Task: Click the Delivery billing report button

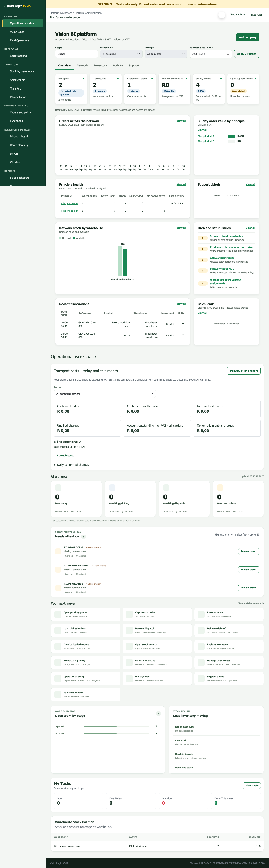Action: click(244, 371)
